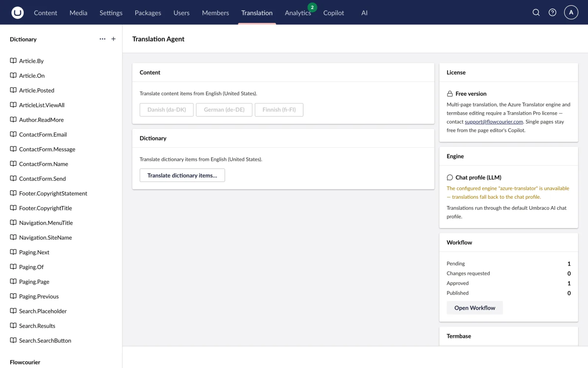The height and width of the screenshot is (368, 588).
Task: Translate content to Danish (da-DK)
Action: pos(166,110)
